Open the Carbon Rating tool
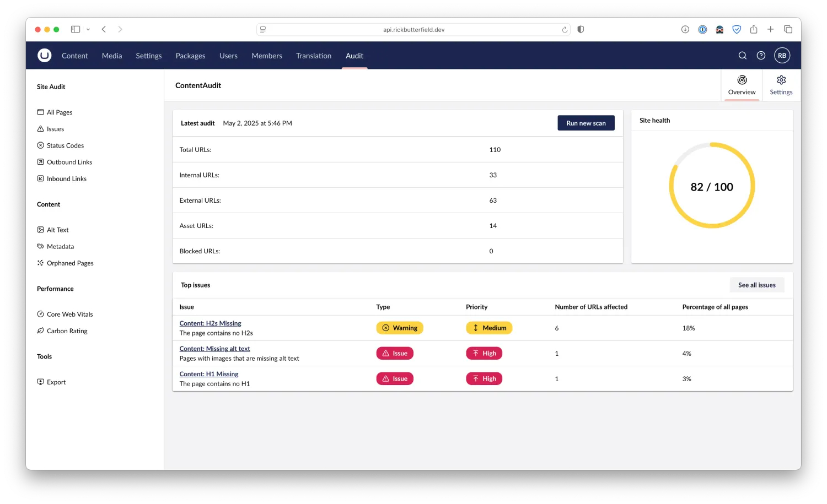827x504 pixels. pos(67,330)
